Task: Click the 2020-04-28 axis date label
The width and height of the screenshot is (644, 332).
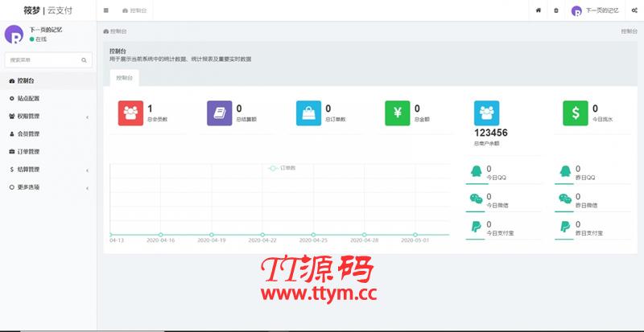Action: (365, 240)
